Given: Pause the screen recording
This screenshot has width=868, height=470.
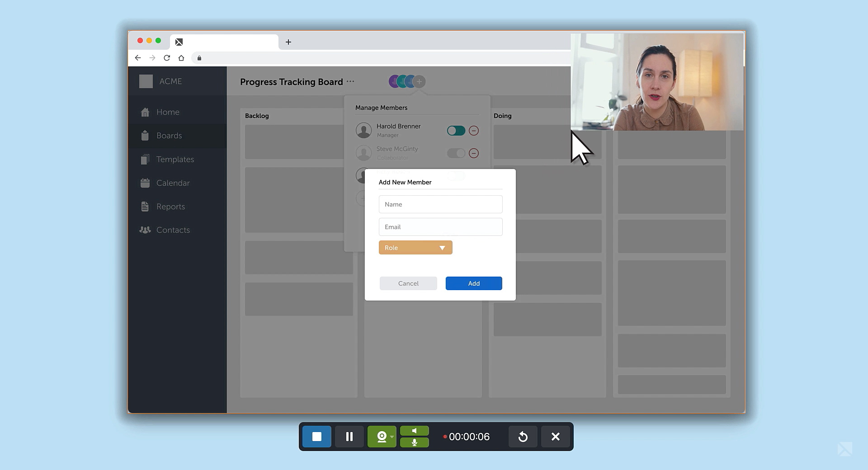Looking at the screenshot, I should 349,437.
